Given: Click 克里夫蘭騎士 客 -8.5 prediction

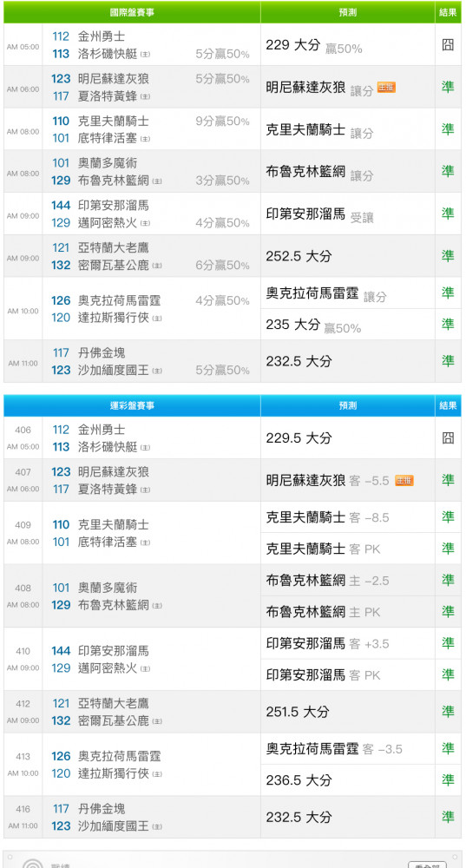Looking at the screenshot, I should click(x=328, y=517).
